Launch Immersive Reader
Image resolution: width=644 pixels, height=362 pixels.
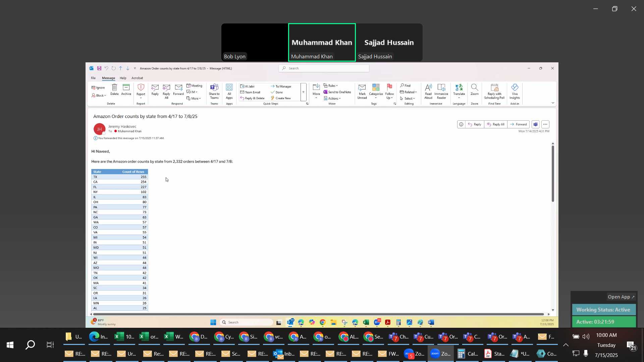coord(441,91)
